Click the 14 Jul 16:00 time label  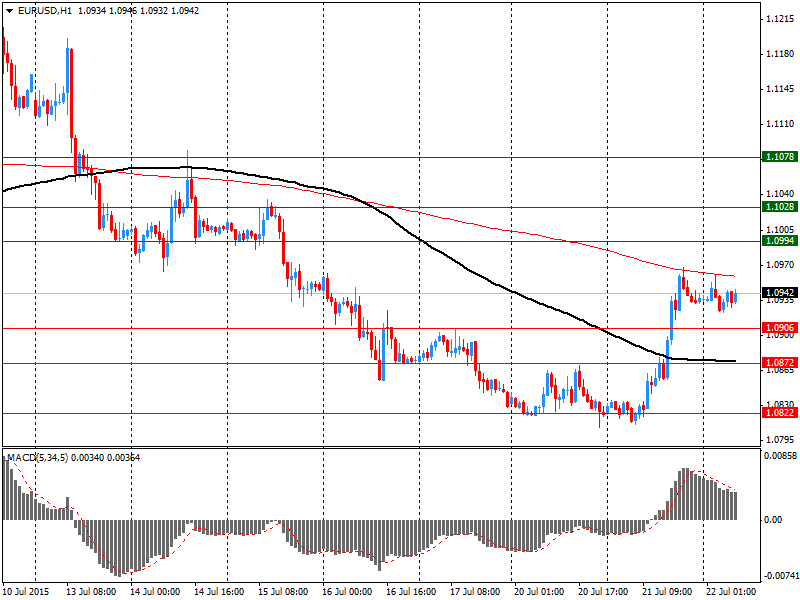click(219, 591)
